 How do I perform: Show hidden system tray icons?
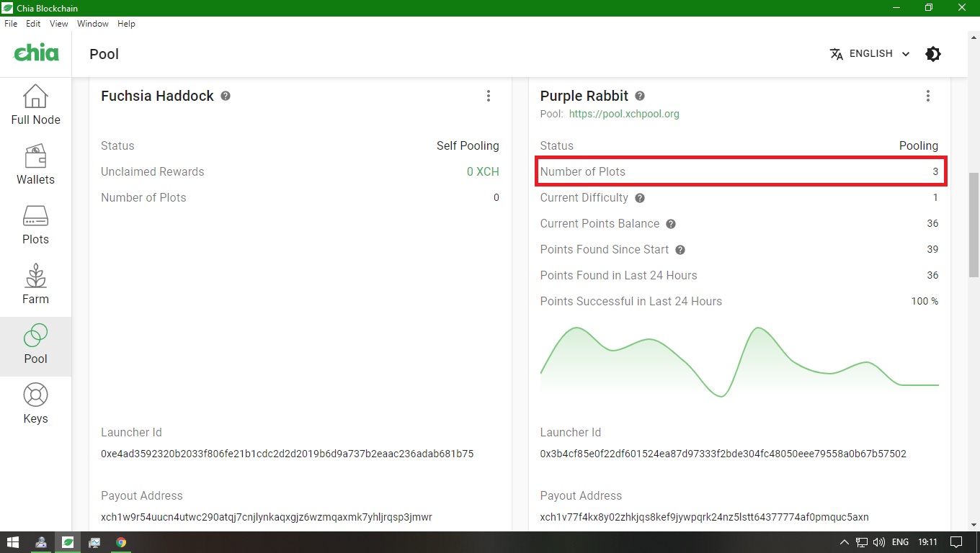tap(845, 542)
